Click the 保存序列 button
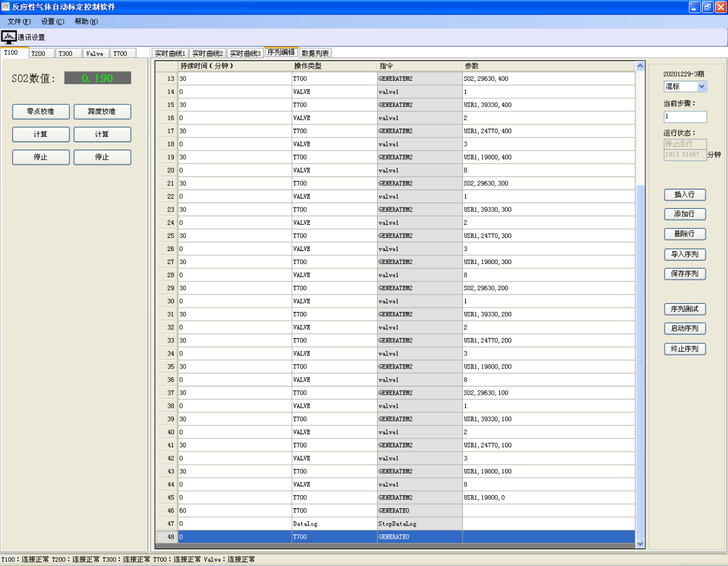This screenshot has height=566, width=728. [685, 274]
